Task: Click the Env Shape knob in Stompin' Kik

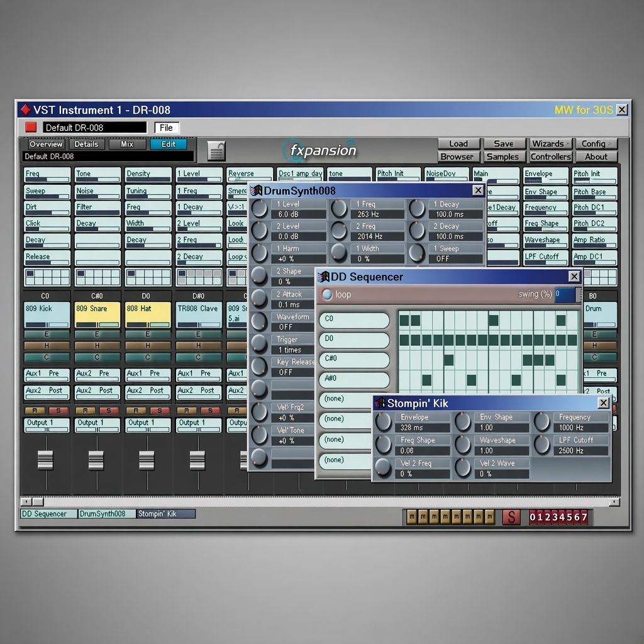Action: [463, 422]
